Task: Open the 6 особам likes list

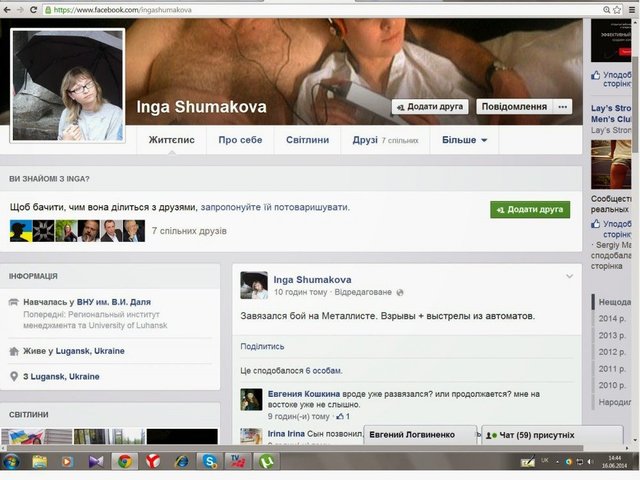Action: pyautogui.click(x=323, y=371)
